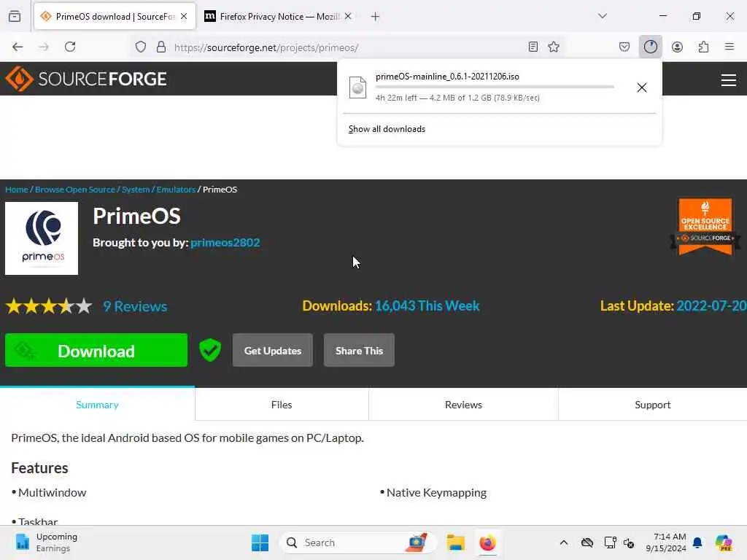Open the notifications bell in taskbar

coord(697,542)
